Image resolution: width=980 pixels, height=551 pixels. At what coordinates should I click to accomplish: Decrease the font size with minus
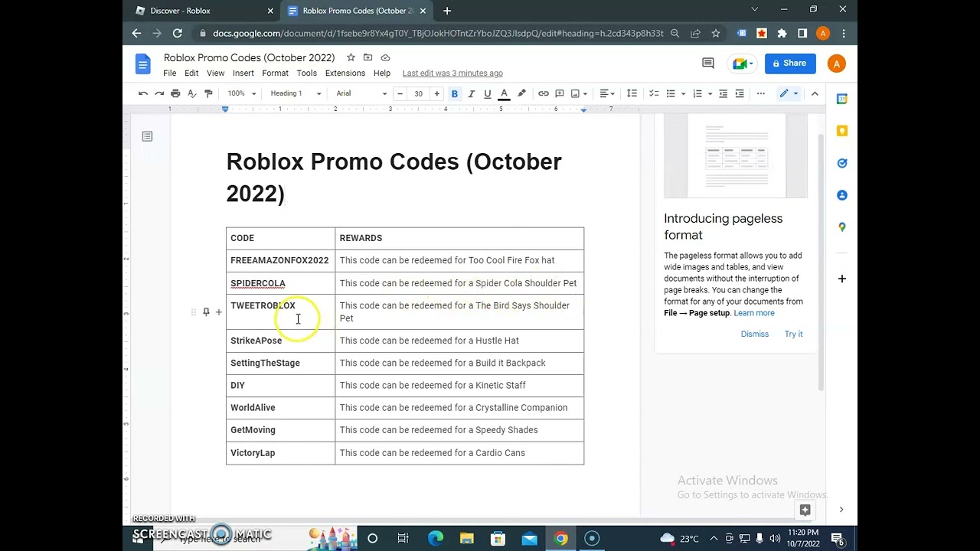[400, 93]
